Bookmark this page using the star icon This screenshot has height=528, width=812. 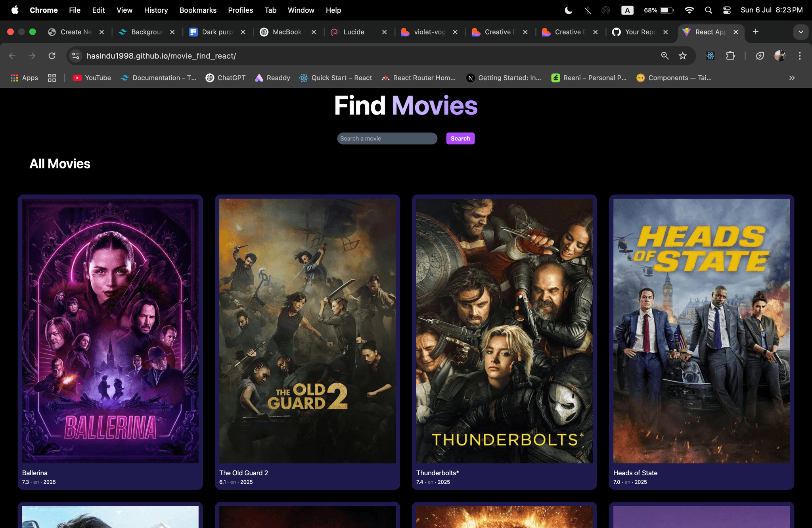coord(683,56)
